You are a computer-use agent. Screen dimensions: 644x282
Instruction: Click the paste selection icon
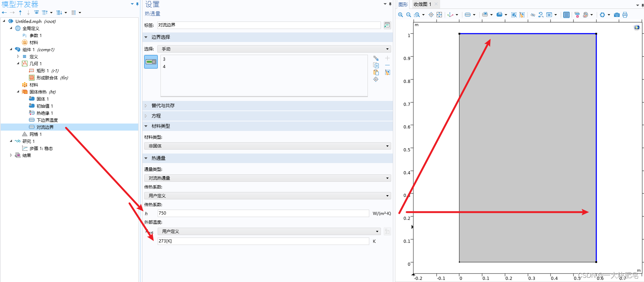tap(376, 72)
